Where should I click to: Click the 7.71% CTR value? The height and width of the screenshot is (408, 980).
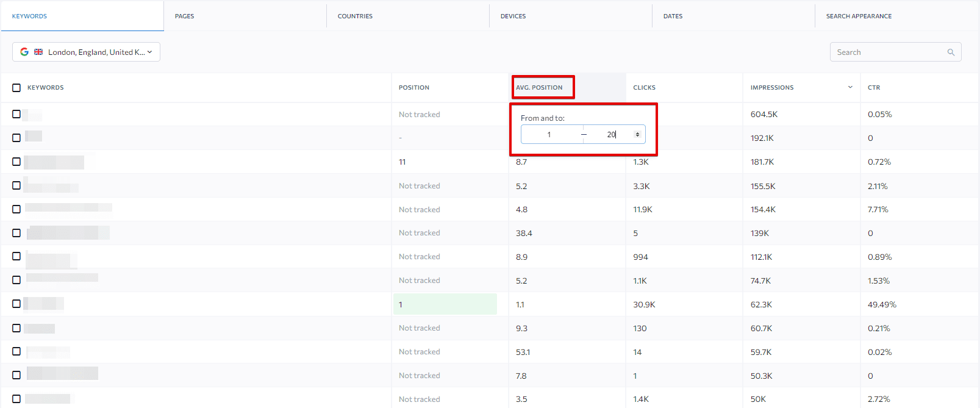878,209
